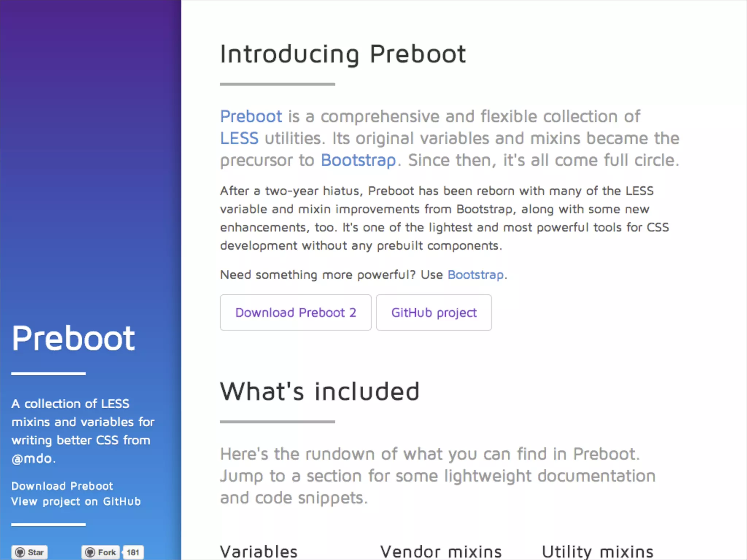
Task: Open the 181 fork count badge
Action: (133, 552)
